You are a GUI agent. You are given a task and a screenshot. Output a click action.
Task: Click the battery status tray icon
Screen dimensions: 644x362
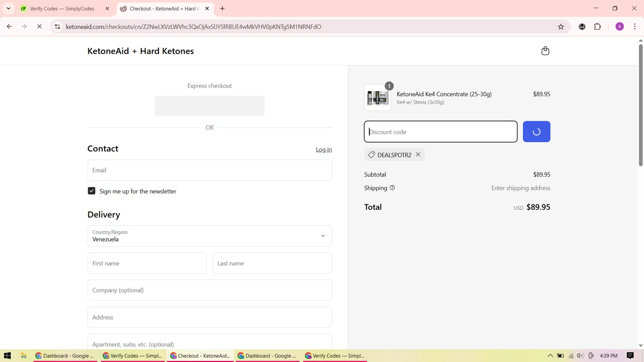point(560,356)
